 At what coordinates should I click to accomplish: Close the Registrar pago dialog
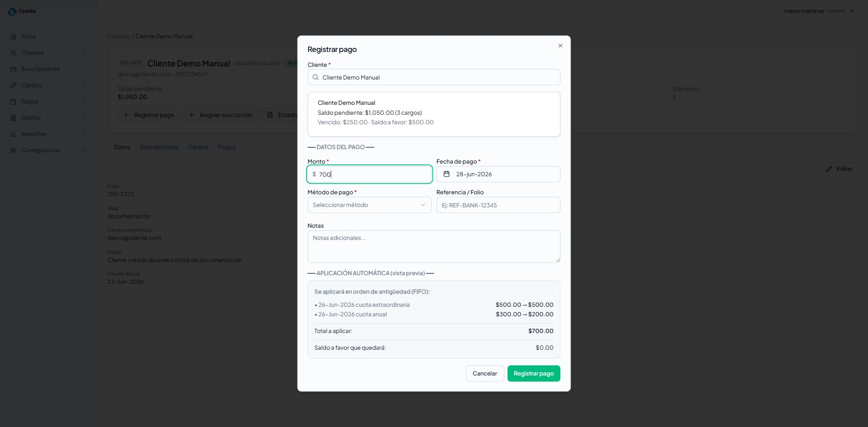pyautogui.click(x=560, y=46)
